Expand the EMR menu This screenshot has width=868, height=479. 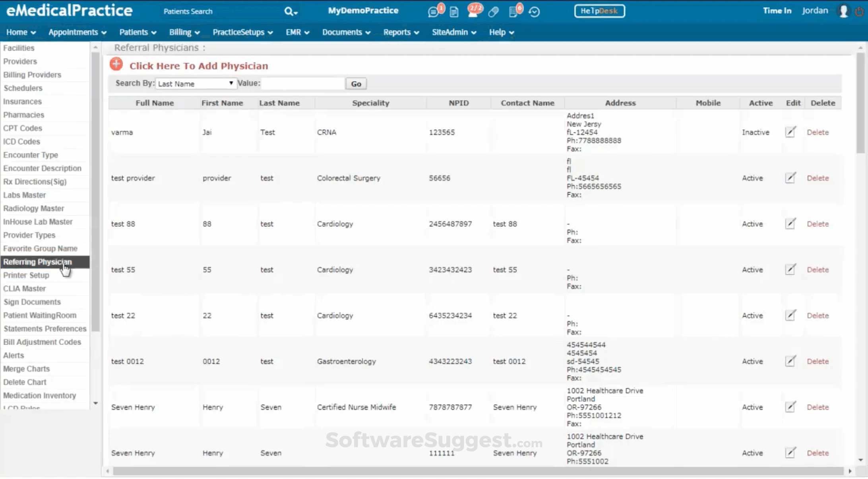[296, 32]
